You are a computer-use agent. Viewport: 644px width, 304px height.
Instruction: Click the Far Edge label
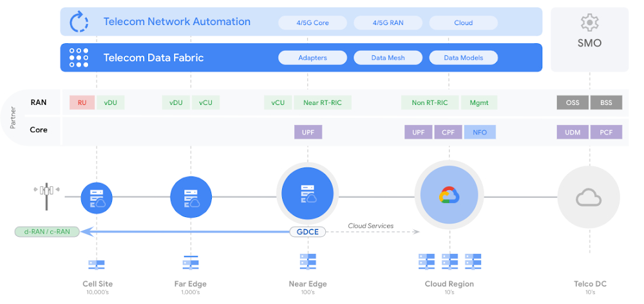click(x=191, y=284)
